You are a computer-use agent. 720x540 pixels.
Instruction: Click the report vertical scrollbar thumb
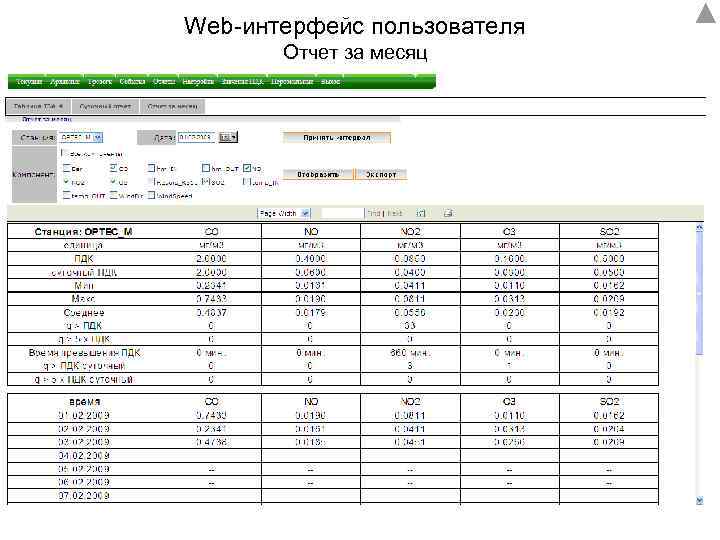[x=699, y=292]
